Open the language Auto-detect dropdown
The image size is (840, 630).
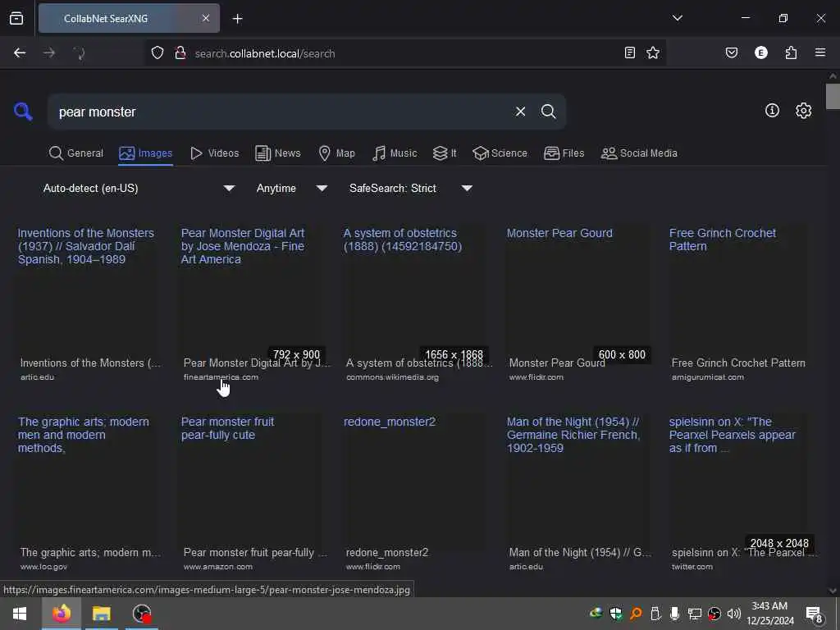click(x=139, y=188)
